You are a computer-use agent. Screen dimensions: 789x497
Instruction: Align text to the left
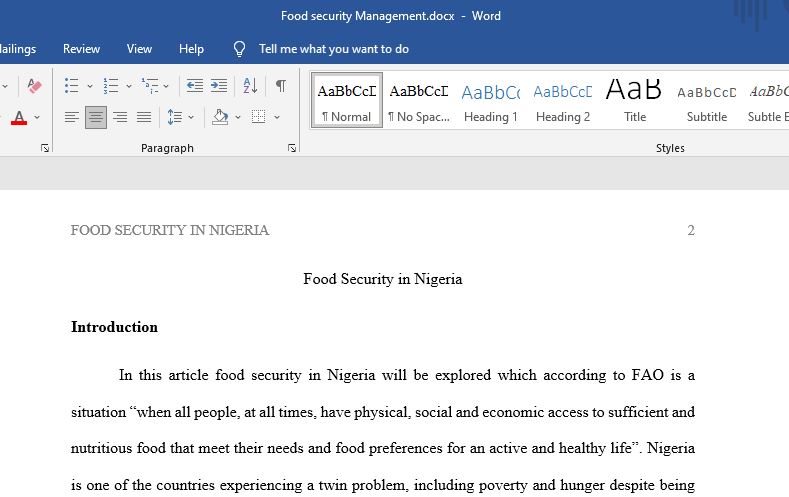point(71,118)
